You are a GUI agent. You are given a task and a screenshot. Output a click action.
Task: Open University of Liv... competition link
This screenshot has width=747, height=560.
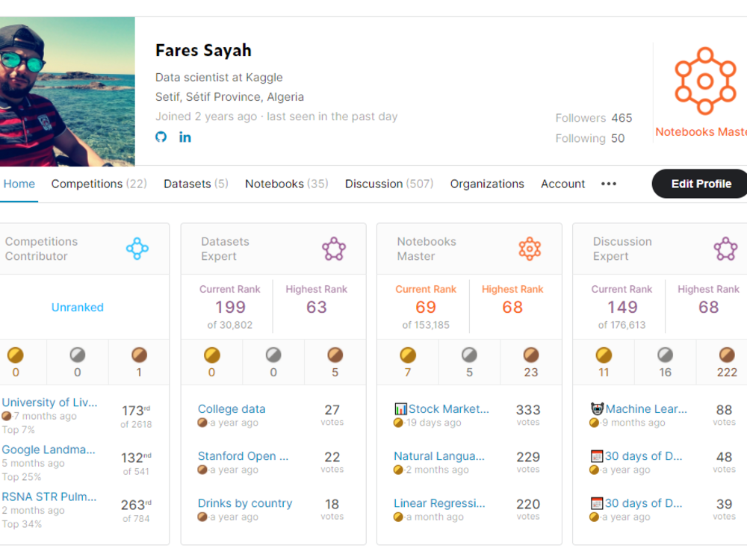[49, 402]
